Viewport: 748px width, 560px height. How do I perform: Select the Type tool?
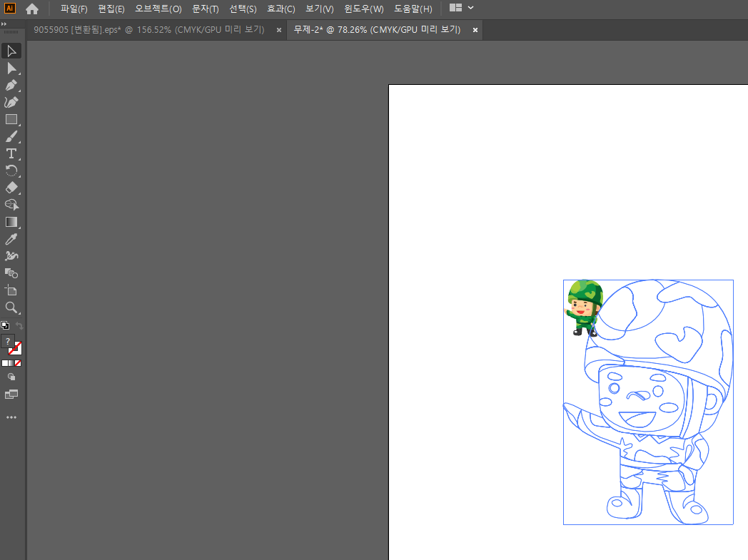pyautogui.click(x=11, y=153)
